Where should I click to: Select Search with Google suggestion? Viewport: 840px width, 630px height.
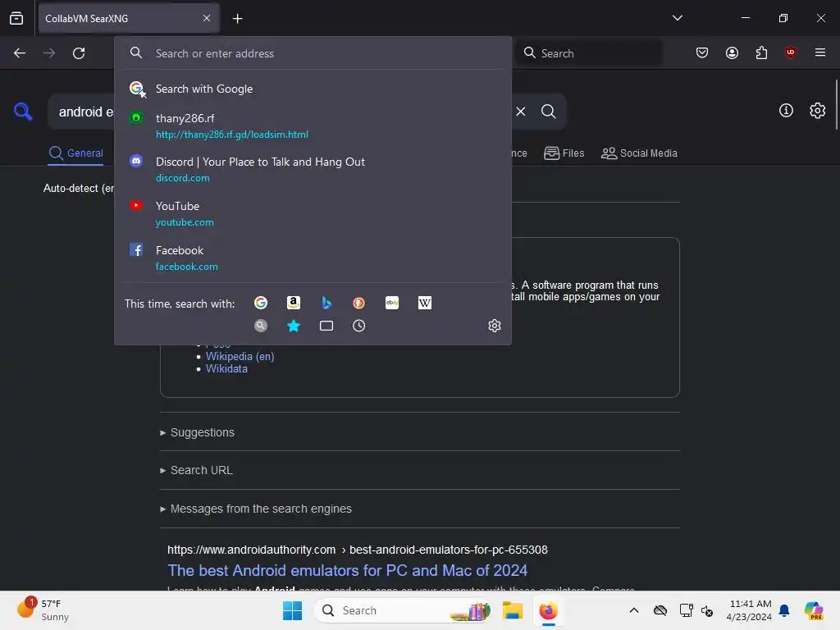(x=313, y=89)
